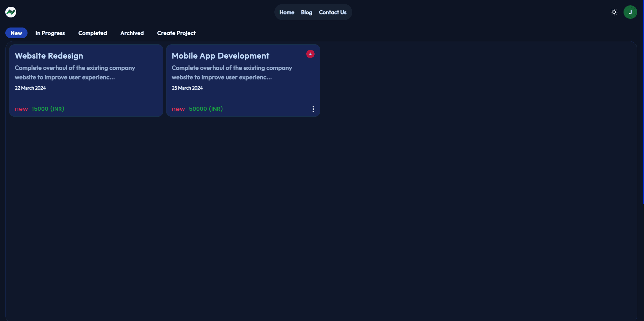Click the 50000 (INR) budget label
644x321 pixels.
tap(206, 109)
